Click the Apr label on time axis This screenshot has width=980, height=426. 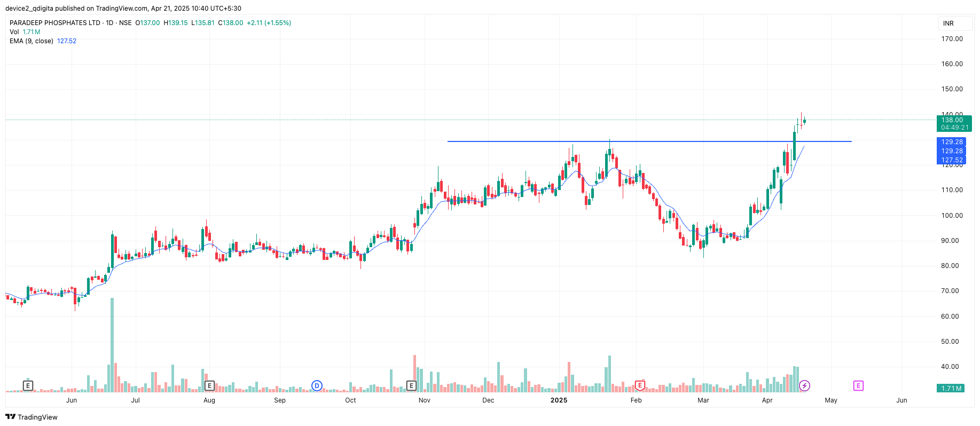click(767, 400)
